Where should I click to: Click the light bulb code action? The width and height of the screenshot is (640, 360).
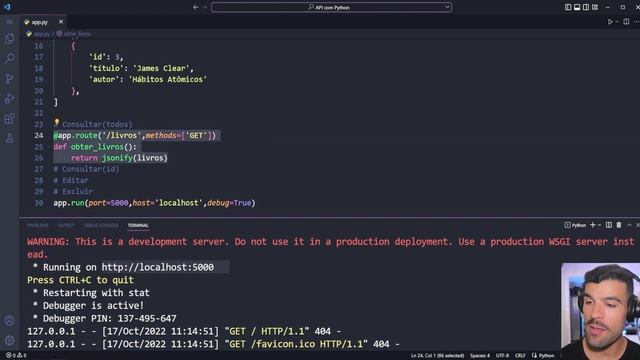(x=57, y=122)
